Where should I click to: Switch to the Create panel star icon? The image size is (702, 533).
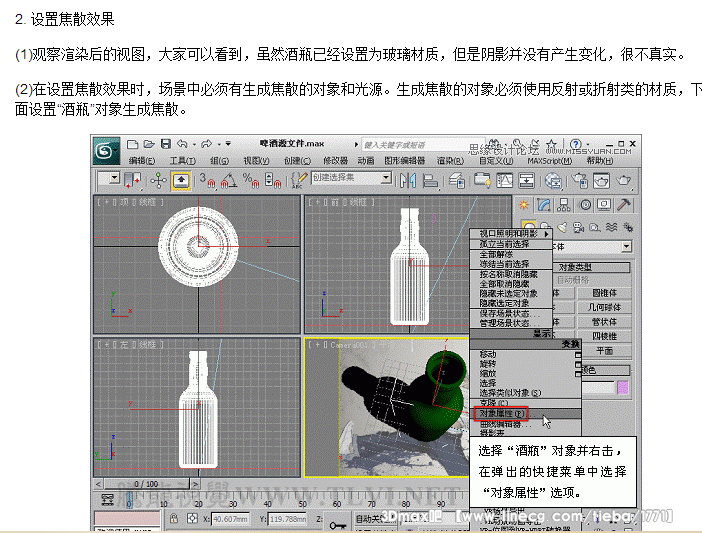[523, 205]
